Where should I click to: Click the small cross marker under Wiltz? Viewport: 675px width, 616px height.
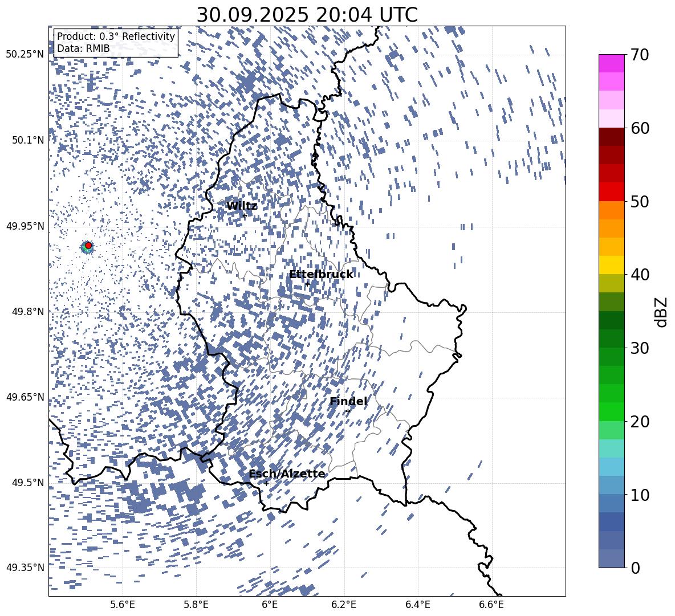coord(245,216)
